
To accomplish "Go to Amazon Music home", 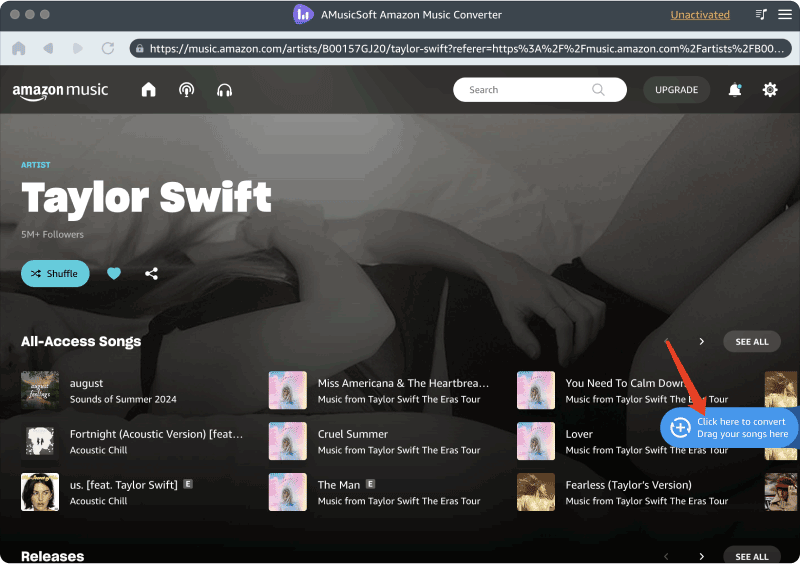I will click(148, 90).
